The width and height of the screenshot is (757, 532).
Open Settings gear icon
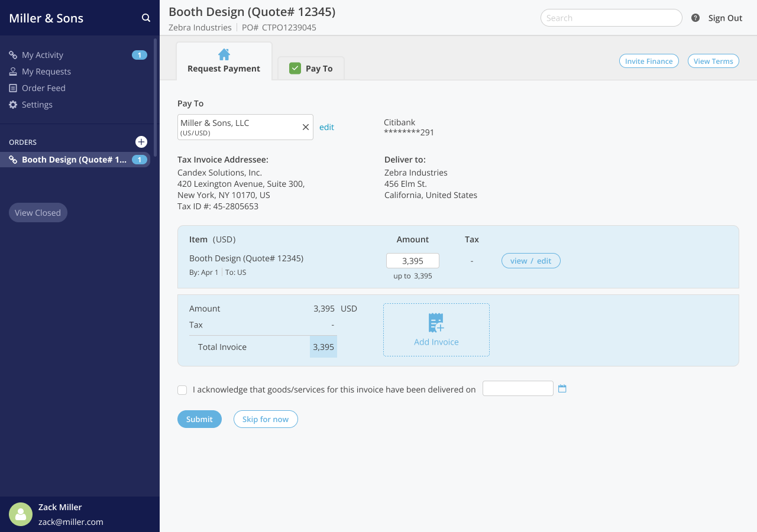(x=13, y=105)
